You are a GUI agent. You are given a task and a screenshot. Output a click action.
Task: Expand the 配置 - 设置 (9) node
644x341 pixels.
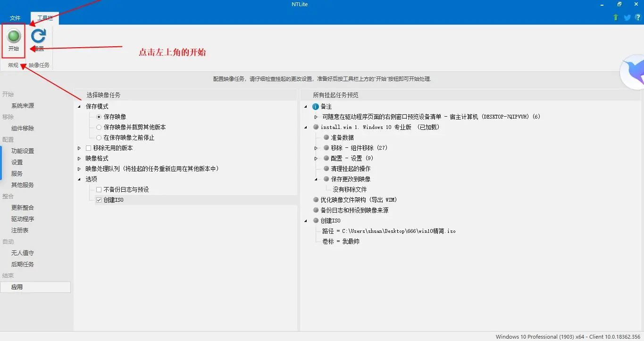[x=316, y=158]
